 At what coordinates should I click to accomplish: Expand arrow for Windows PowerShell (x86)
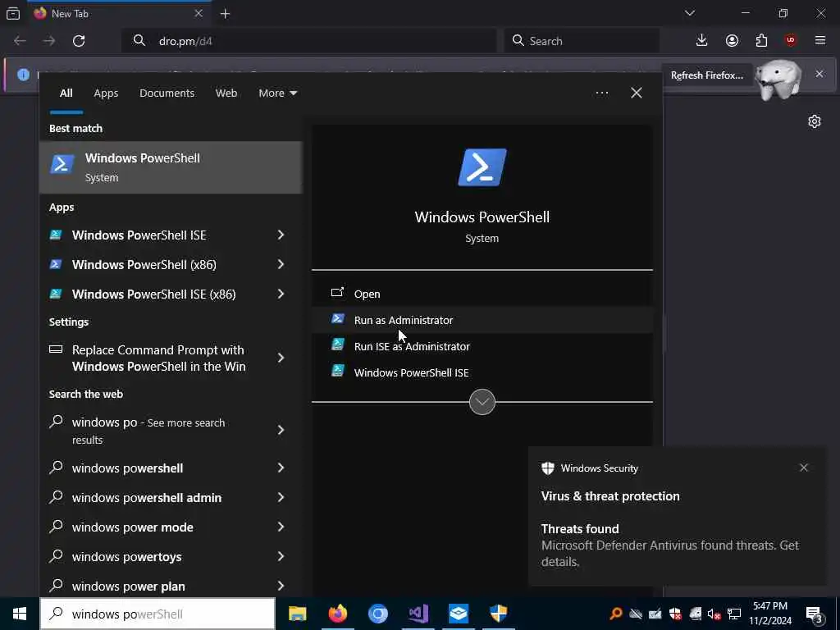(281, 264)
